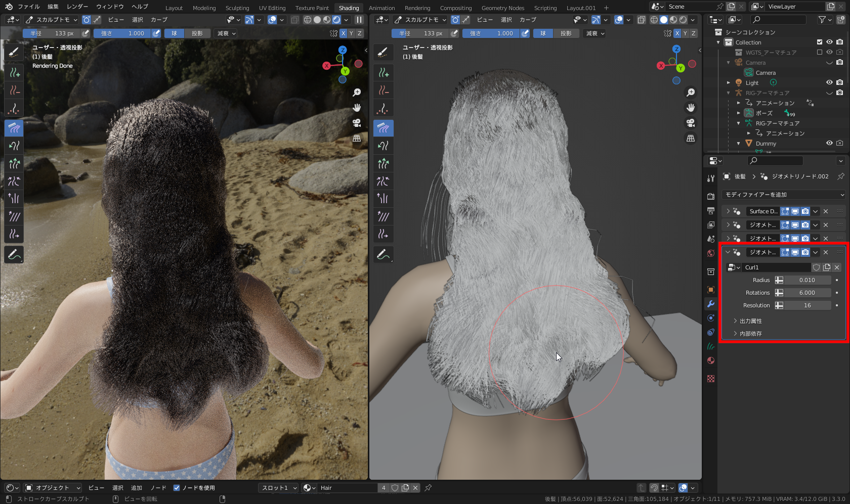Select the Annotate tool in right viewport

point(383,254)
